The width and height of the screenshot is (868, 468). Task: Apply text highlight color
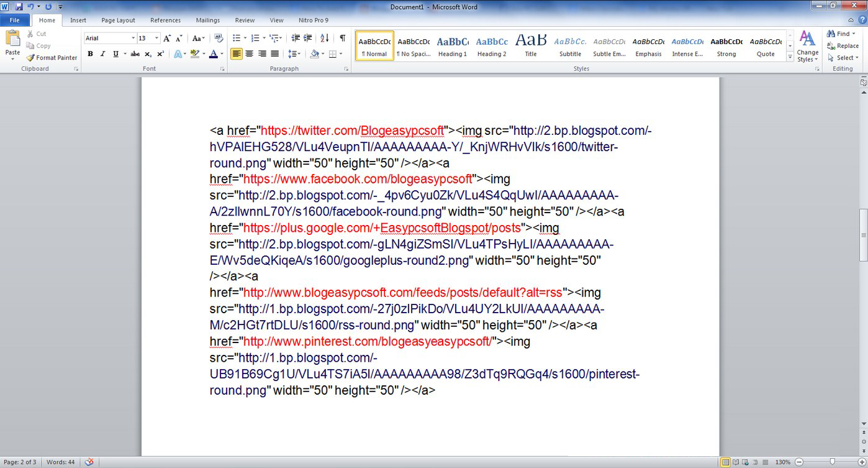[194, 54]
